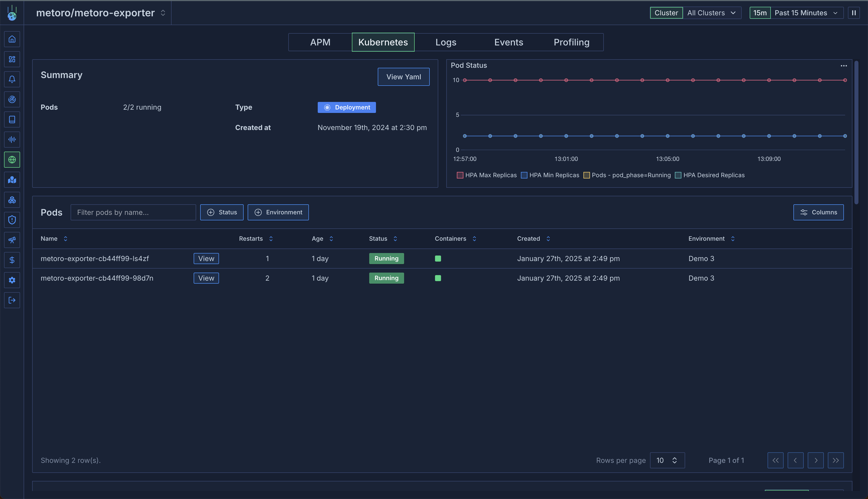Expand the All Clusters dropdown
The width and height of the screenshot is (868, 499).
pyautogui.click(x=711, y=13)
